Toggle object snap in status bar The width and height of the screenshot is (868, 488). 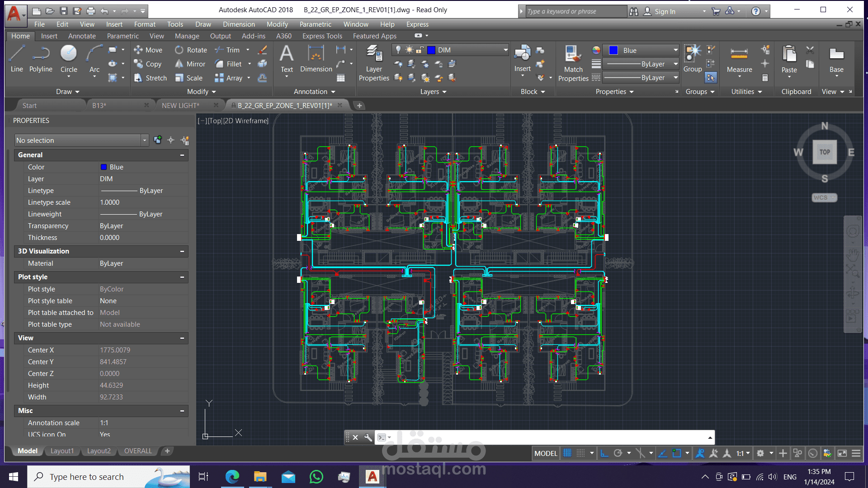tap(676, 453)
